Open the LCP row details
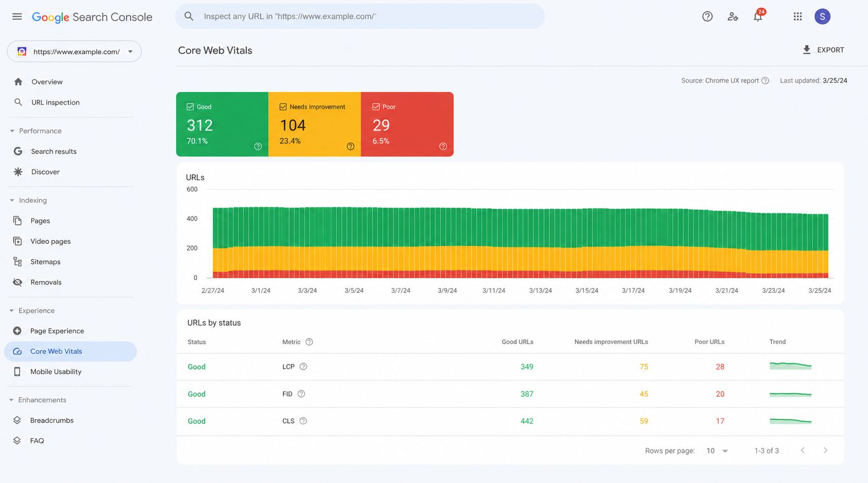Screen dimensions: 868x483 (510, 367)
